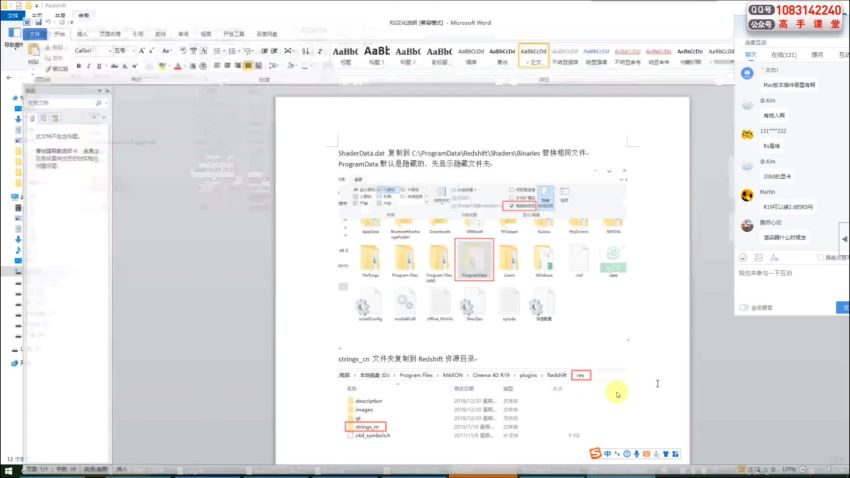
Task: Apply strikethrough formatting
Action: [114, 66]
